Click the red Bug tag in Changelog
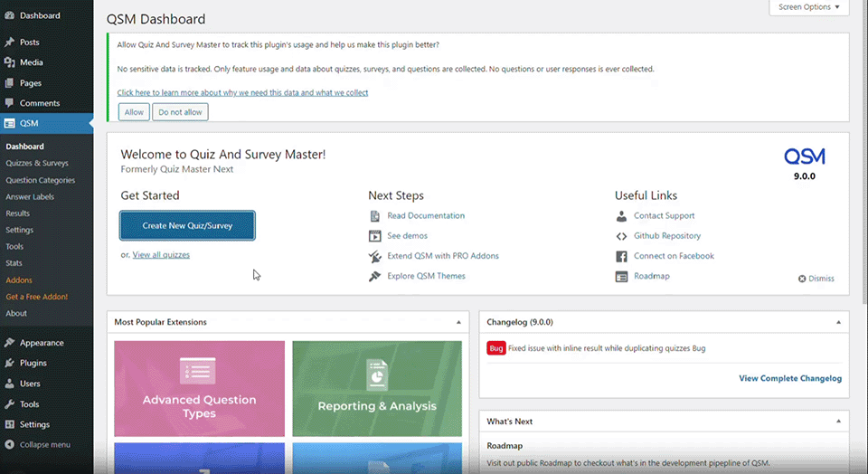868x474 pixels. (496, 348)
